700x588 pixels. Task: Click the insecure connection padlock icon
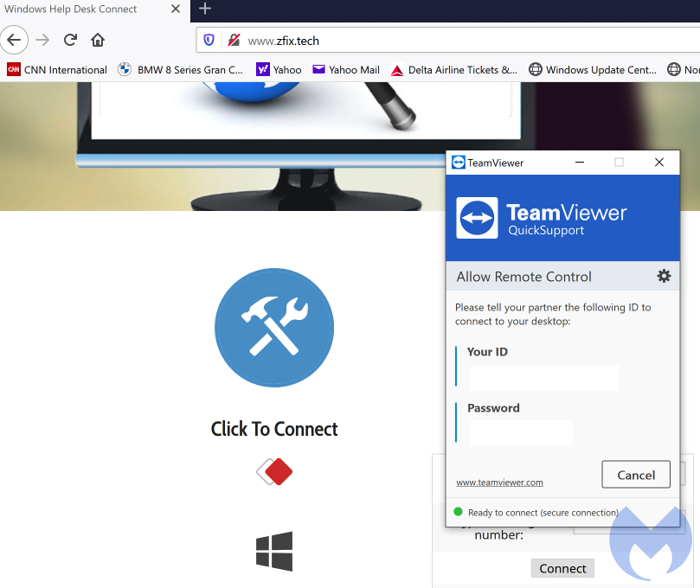(233, 40)
